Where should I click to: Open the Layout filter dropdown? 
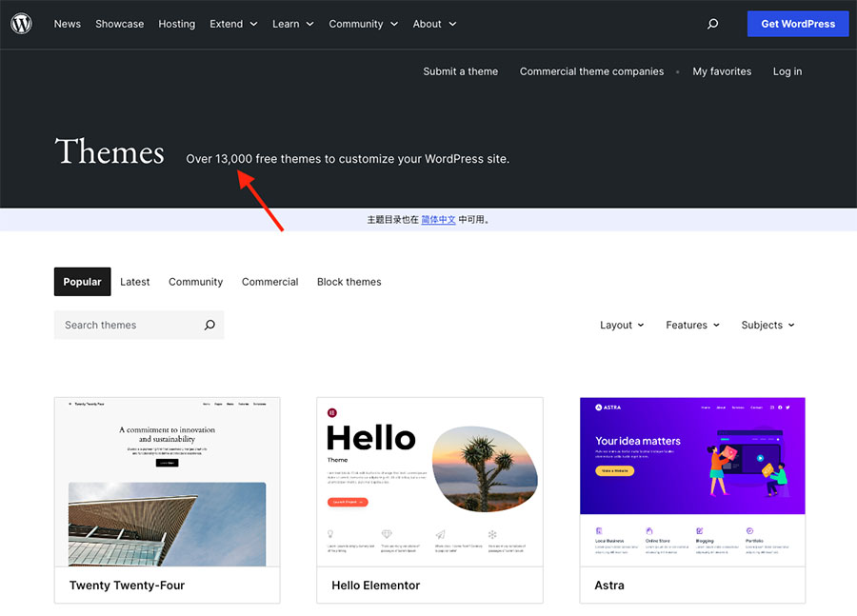(622, 325)
